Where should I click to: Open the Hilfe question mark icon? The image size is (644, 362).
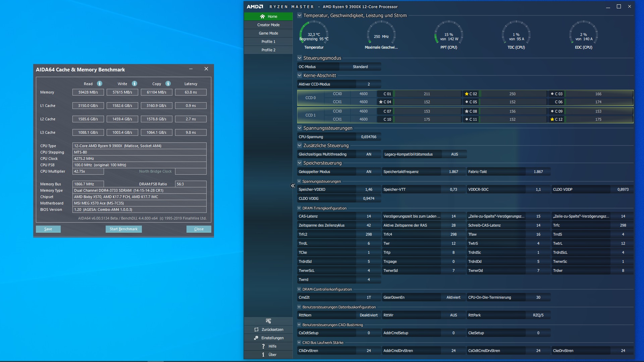point(263,346)
